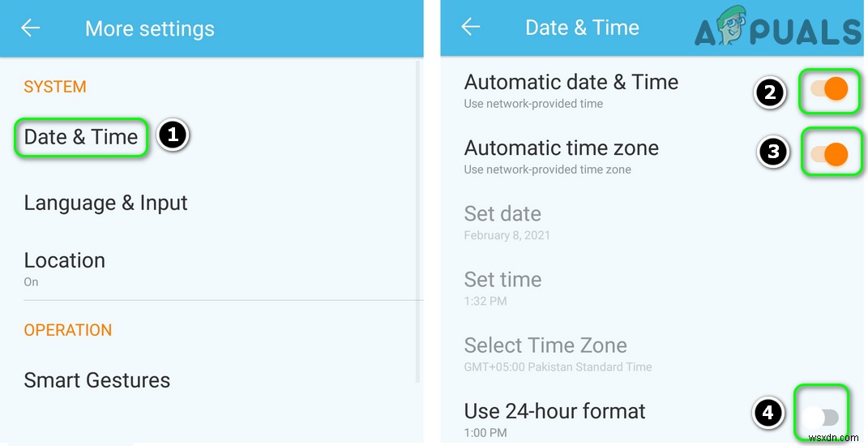Tap back arrow on Date & Time screen
The image size is (868, 446).
(471, 28)
